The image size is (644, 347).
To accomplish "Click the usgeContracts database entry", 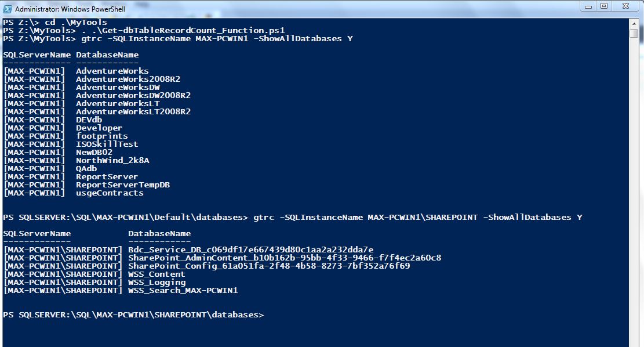I will (110, 193).
